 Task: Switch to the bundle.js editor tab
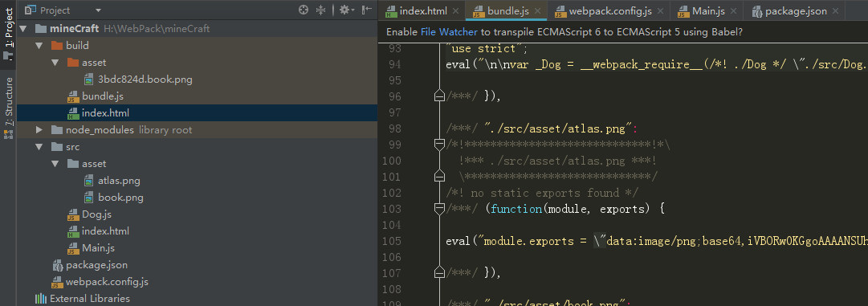[508, 11]
